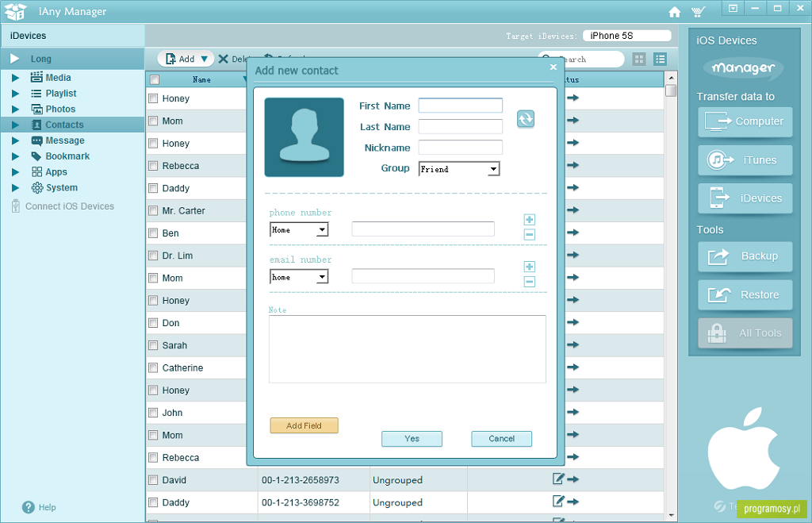
Task: Select the David row checkbox
Action: (153, 480)
